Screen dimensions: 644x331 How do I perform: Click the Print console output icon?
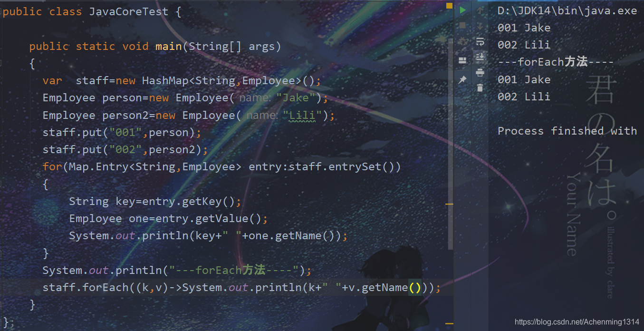480,72
